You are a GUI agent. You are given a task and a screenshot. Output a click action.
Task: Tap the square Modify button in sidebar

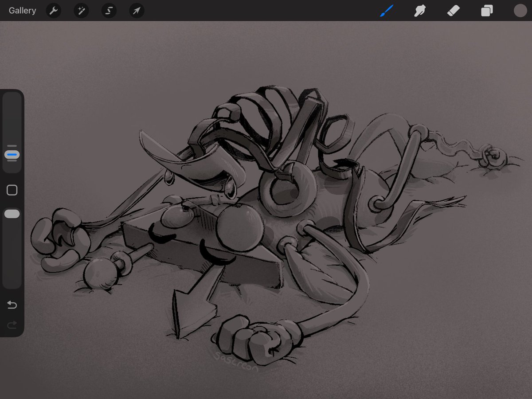click(x=12, y=190)
